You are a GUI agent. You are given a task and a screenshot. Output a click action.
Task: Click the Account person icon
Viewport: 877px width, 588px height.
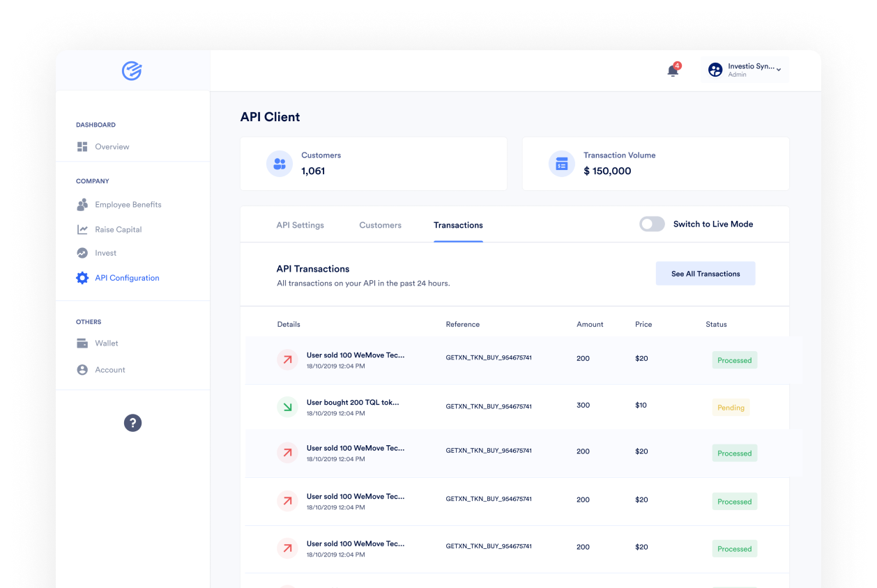pos(82,370)
